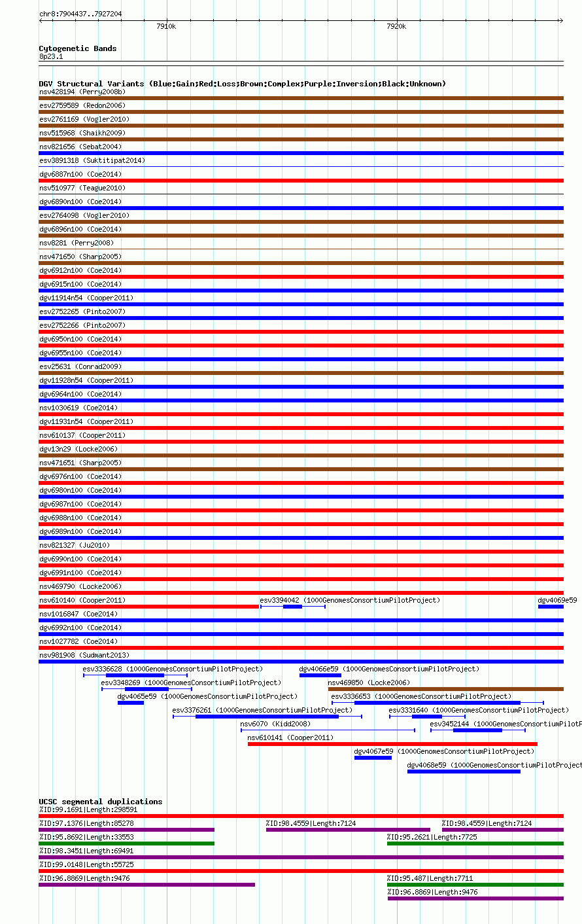Click the nsv1030619 (Coe2014) label
The height and width of the screenshot is (924, 582).
point(78,408)
